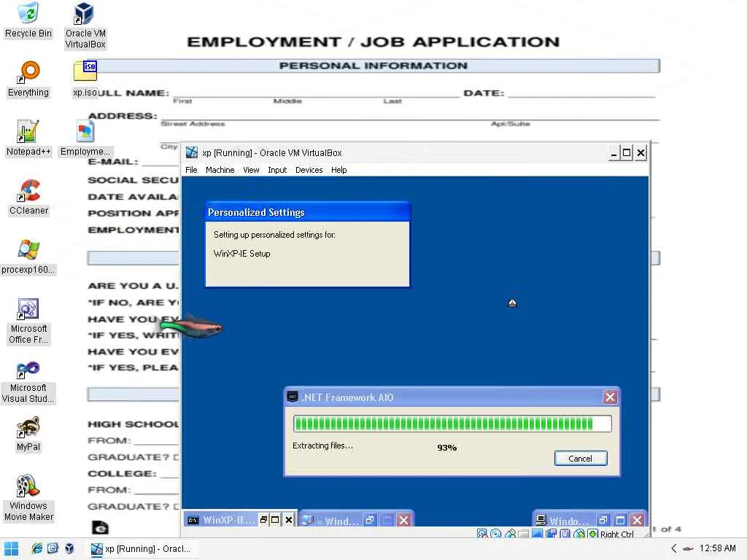747x560 pixels.
Task: Click the taskbar clock showing 12:58 AM
Action: click(718, 548)
